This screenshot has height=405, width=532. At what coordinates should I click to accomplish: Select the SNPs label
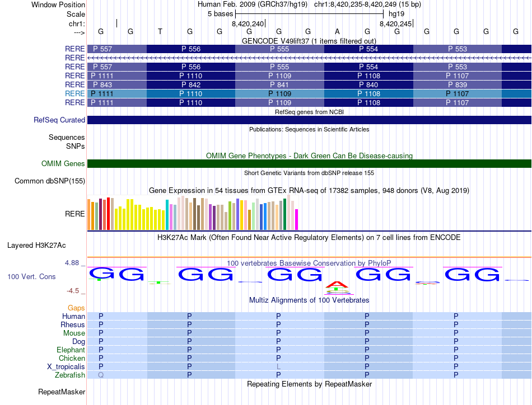click(x=76, y=146)
